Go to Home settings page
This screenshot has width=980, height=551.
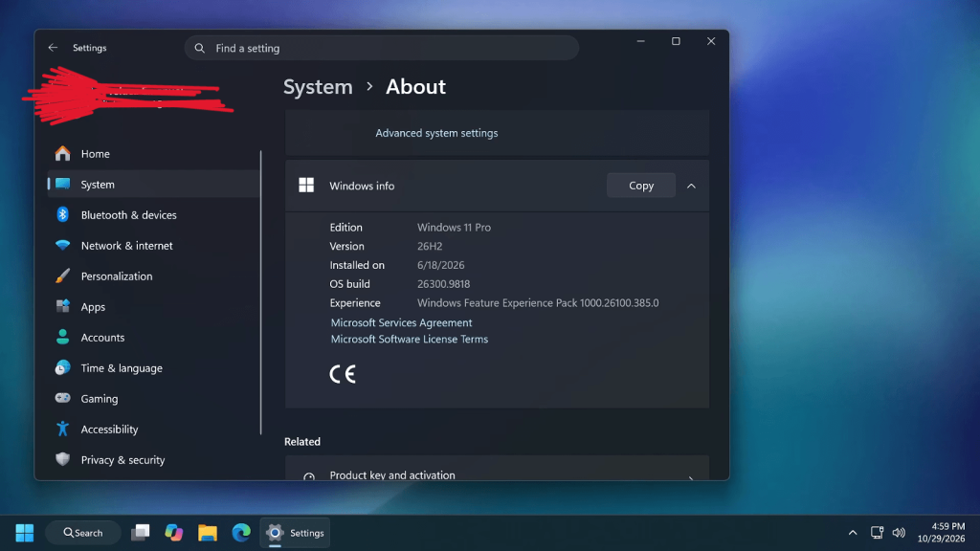[x=154, y=153]
